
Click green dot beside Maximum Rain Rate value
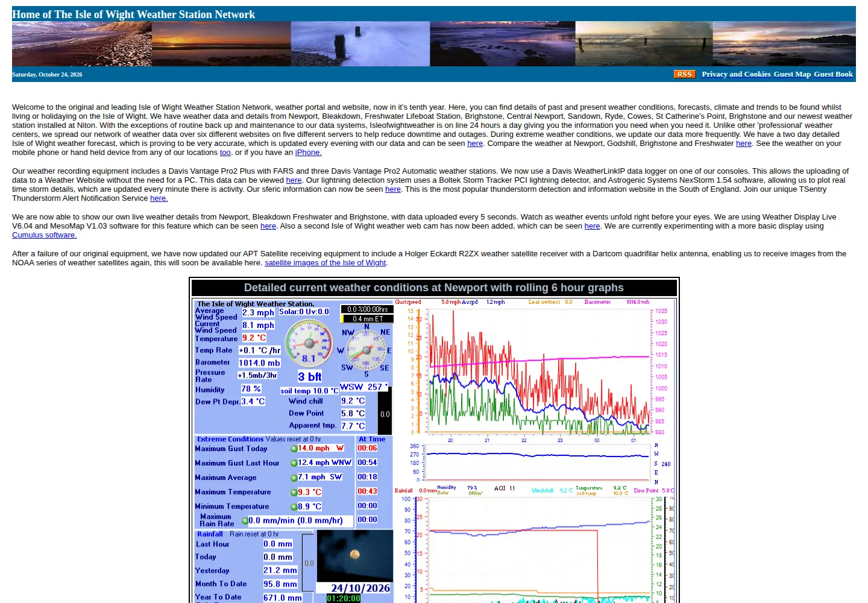(x=245, y=521)
